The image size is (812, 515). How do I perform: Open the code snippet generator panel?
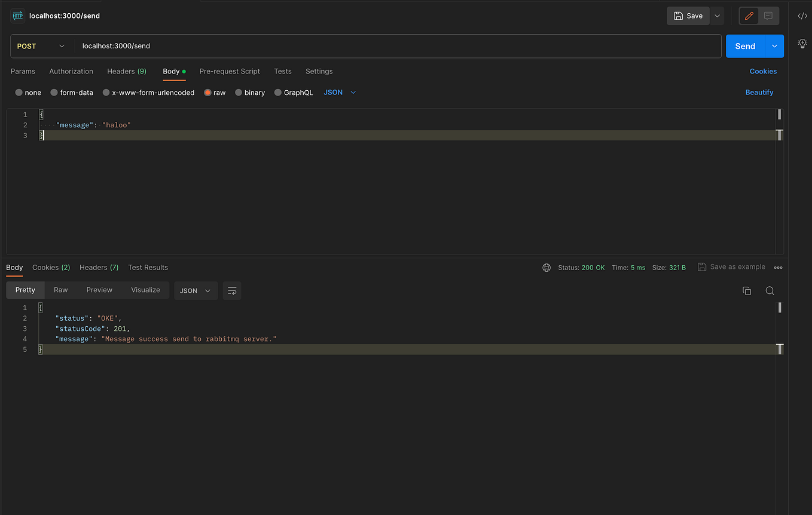(x=802, y=16)
